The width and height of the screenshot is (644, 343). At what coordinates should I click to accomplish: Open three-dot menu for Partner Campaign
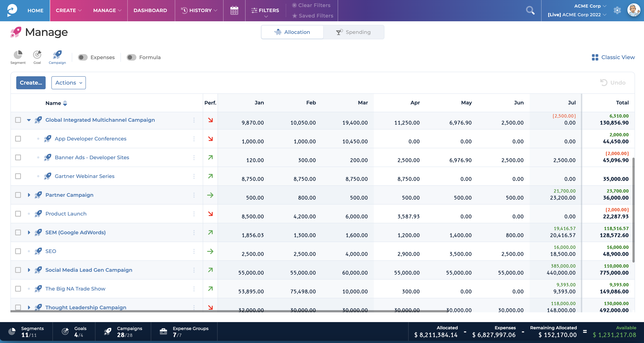[x=194, y=195]
